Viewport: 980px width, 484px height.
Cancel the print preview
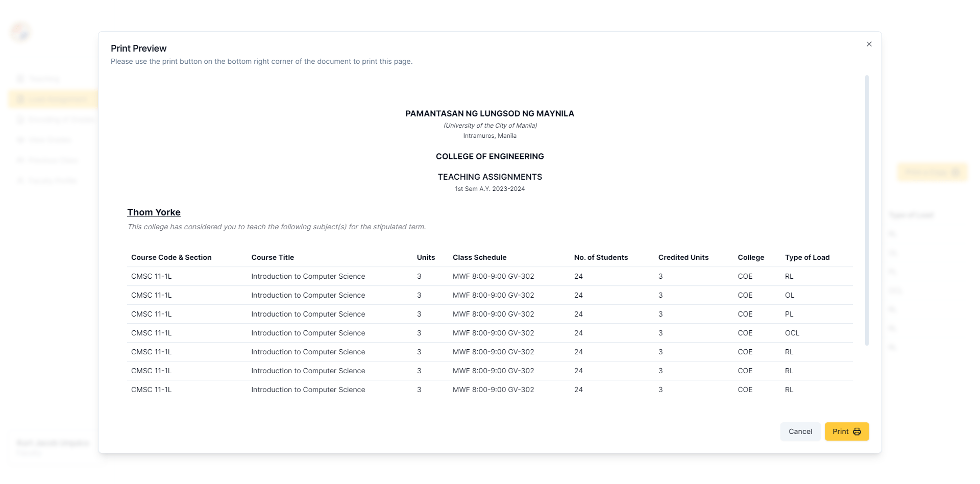(800, 431)
